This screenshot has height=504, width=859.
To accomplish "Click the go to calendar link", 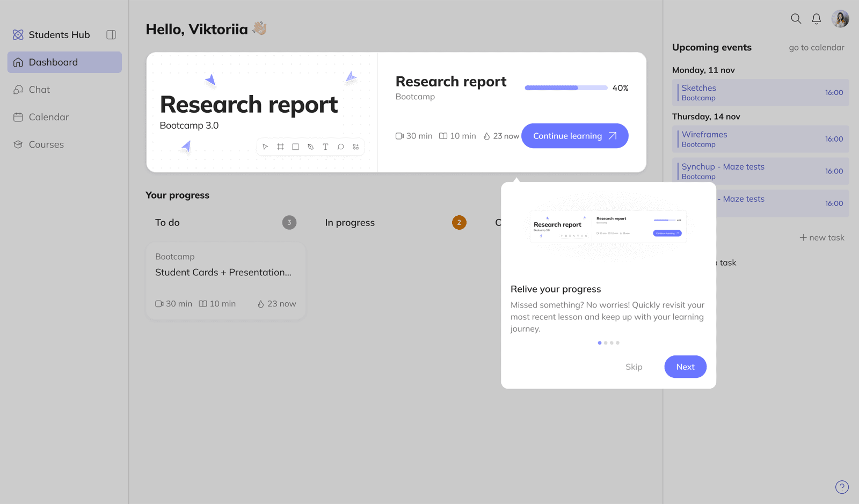I will (817, 47).
